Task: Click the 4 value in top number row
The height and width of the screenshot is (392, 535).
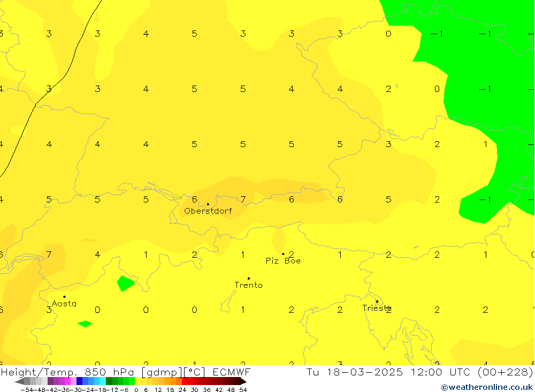Action: coord(146,34)
